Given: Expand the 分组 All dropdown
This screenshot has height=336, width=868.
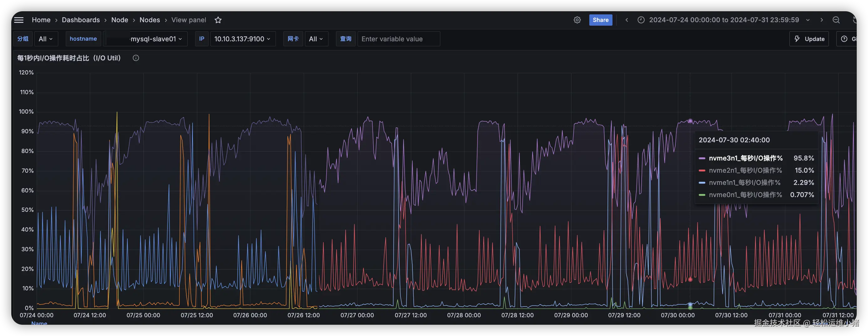Looking at the screenshot, I should point(46,39).
